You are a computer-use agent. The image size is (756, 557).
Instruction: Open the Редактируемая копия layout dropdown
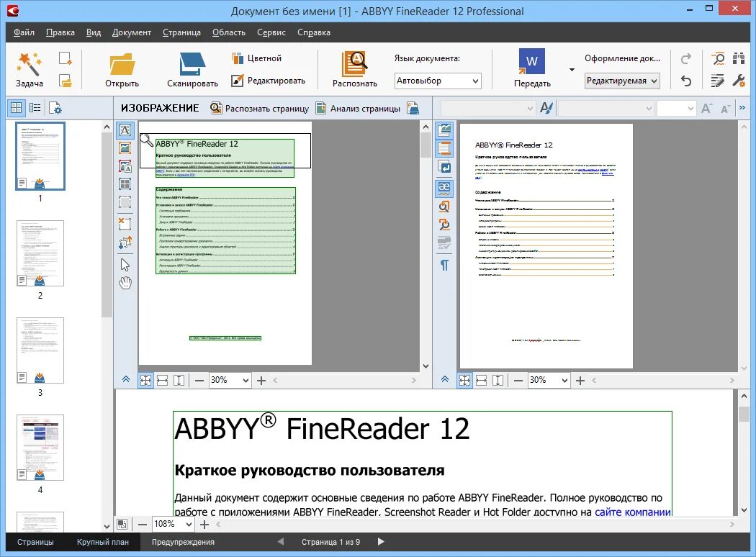coord(622,81)
